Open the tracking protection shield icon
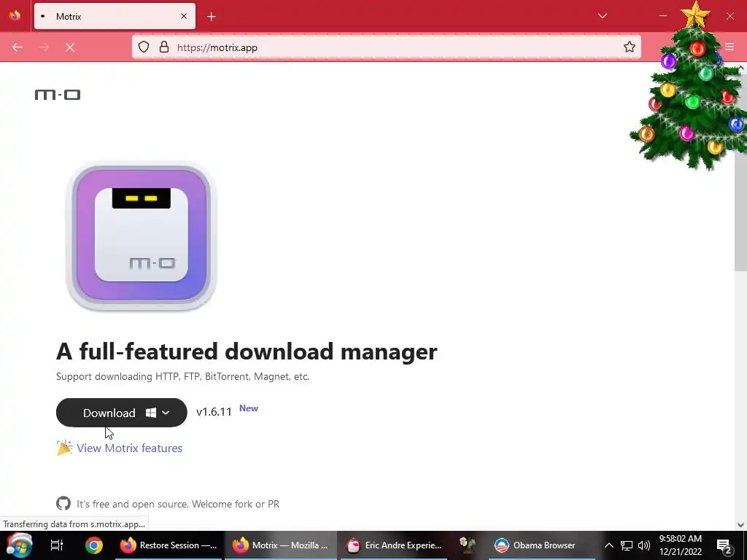This screenshot has width=747, height=560. [144, 47]
